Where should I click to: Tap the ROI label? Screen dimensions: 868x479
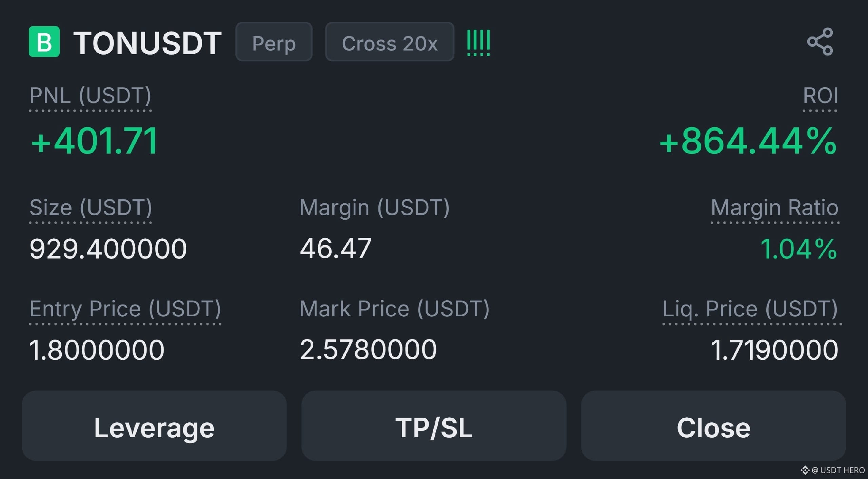click(821, 96)
